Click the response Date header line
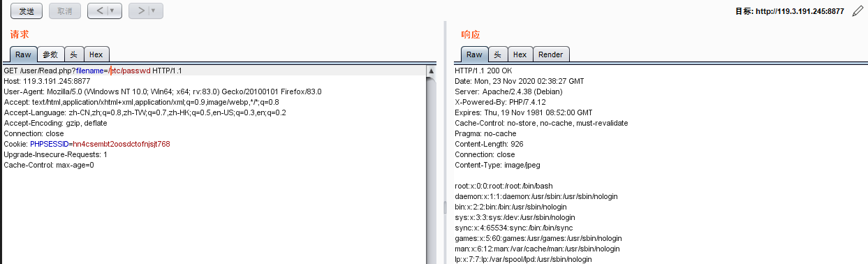Viewport: 868px width, 264px height. (x=520, y=81)
